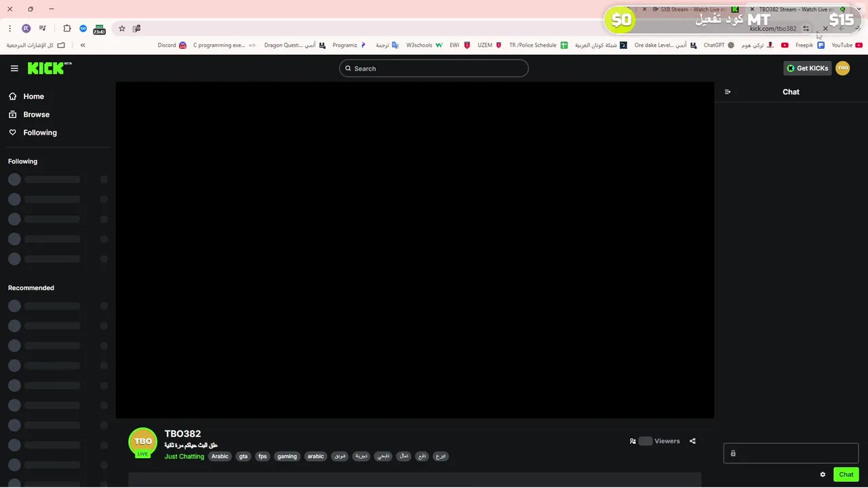Open the media controls icon in toolbar

(43, 28)
